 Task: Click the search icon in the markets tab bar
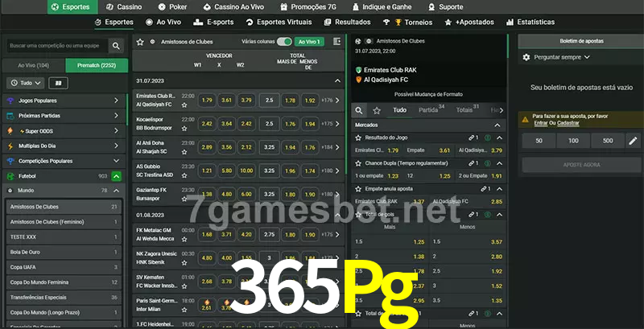tap(360, 109)
